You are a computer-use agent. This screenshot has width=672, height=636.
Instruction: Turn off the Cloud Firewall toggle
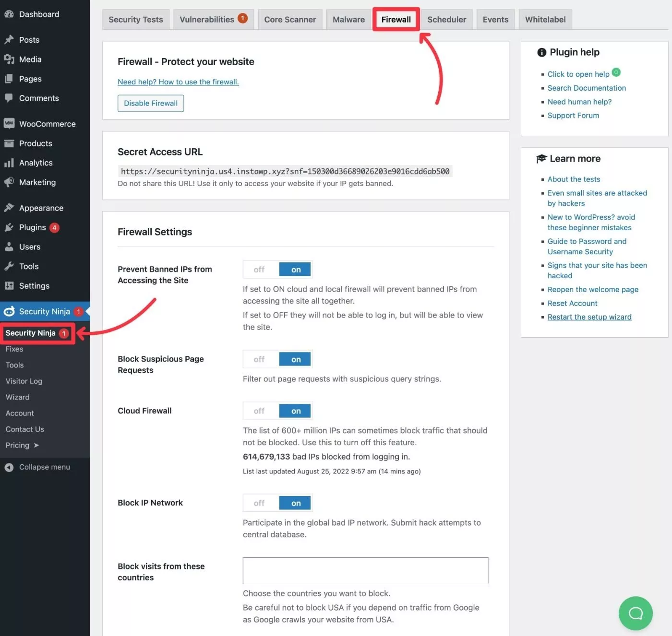click(260, 411)
